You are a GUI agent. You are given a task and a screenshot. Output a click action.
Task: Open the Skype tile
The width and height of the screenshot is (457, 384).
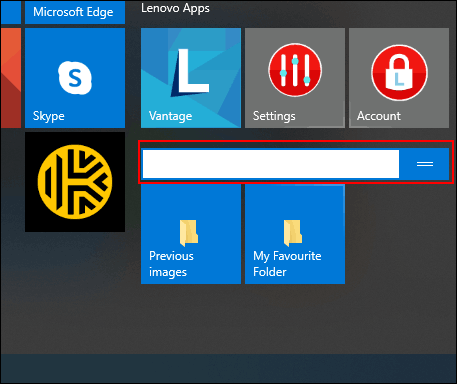pos(75,78)
